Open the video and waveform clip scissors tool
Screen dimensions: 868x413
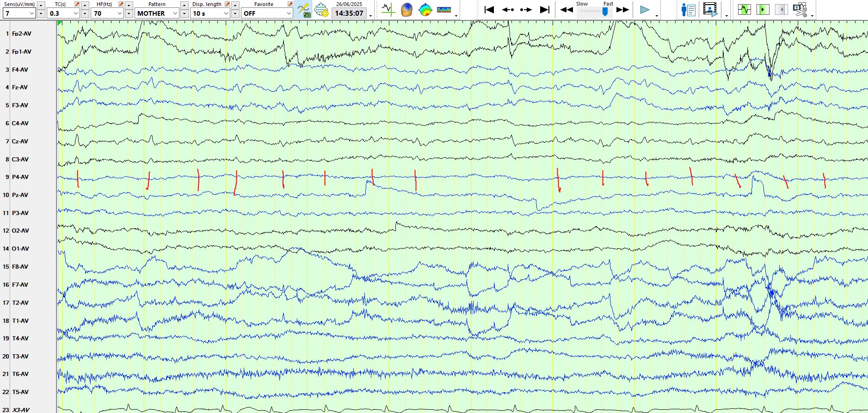point(800,10)
